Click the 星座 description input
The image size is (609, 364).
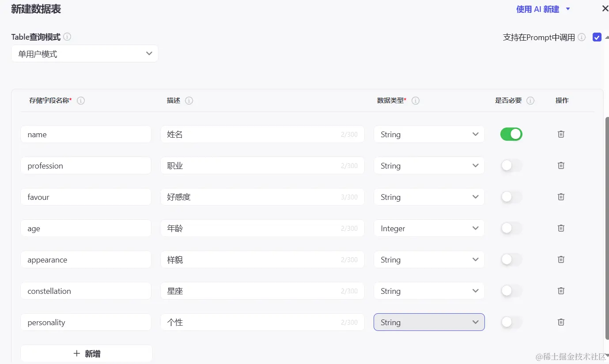(262, 291)
